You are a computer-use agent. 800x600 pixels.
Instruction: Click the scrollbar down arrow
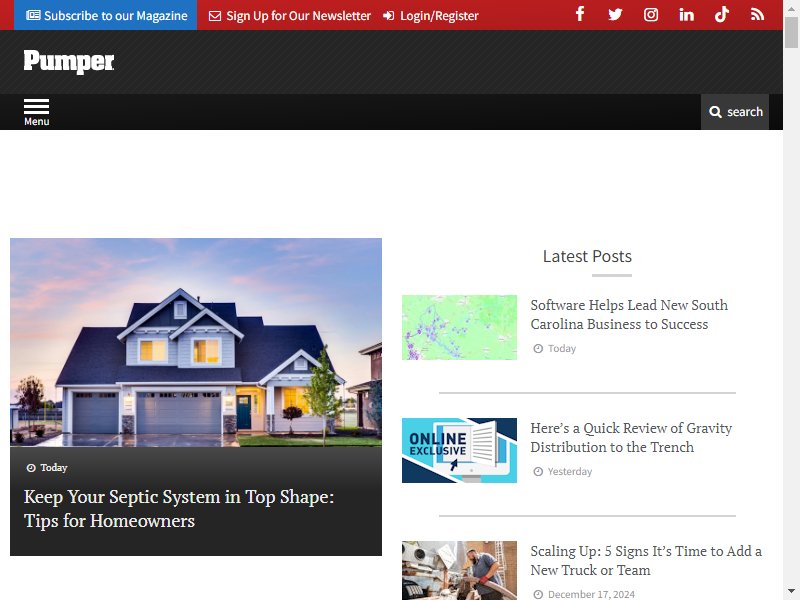click(791, 592)
